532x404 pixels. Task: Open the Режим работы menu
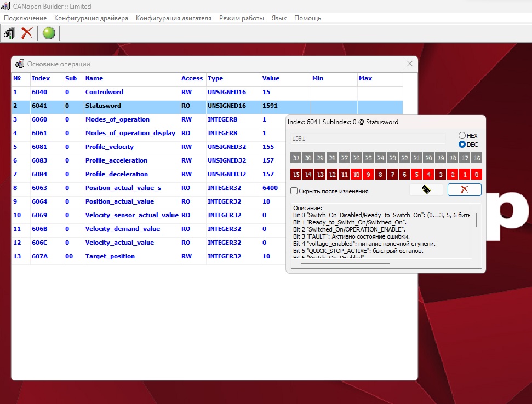242,18
